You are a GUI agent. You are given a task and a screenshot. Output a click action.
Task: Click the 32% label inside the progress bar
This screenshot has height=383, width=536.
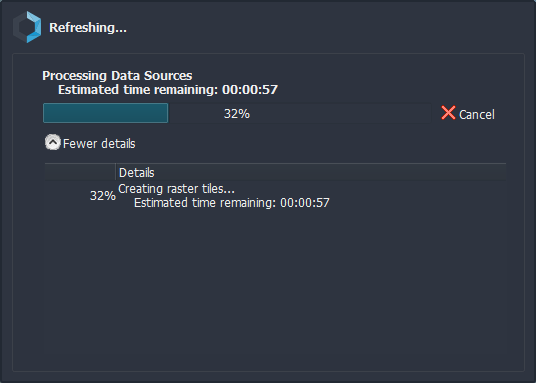tap(237, 114)
